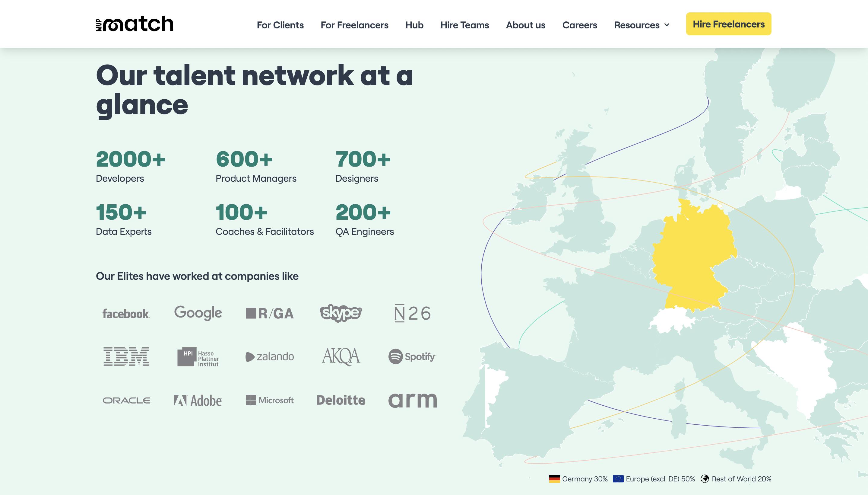Click the R/GA logo
868x495 pixels.
pyautogui.click(x=269, y=313)
